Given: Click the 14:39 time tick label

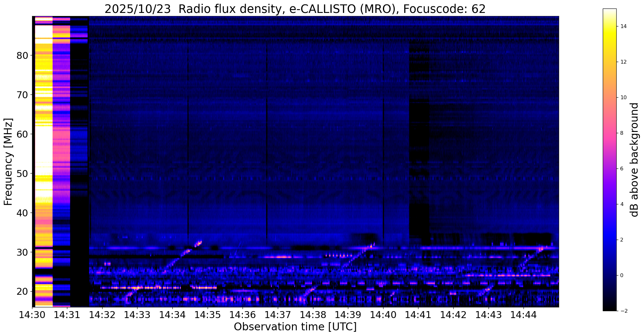Looking at the screenshot, I should 348,314.
